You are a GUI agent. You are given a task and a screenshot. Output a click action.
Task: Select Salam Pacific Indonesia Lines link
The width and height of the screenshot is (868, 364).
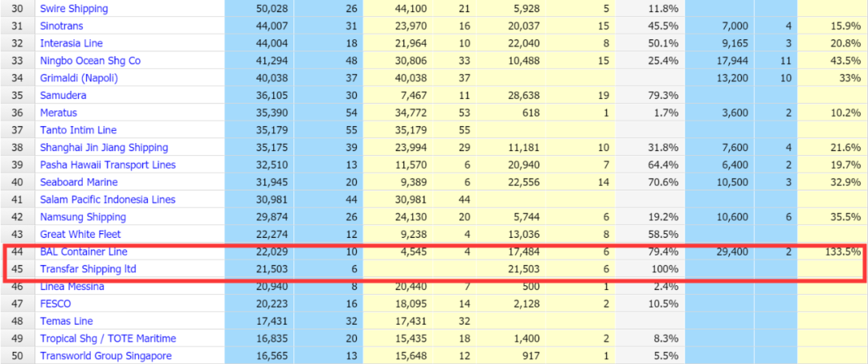[x=108, y=199]
